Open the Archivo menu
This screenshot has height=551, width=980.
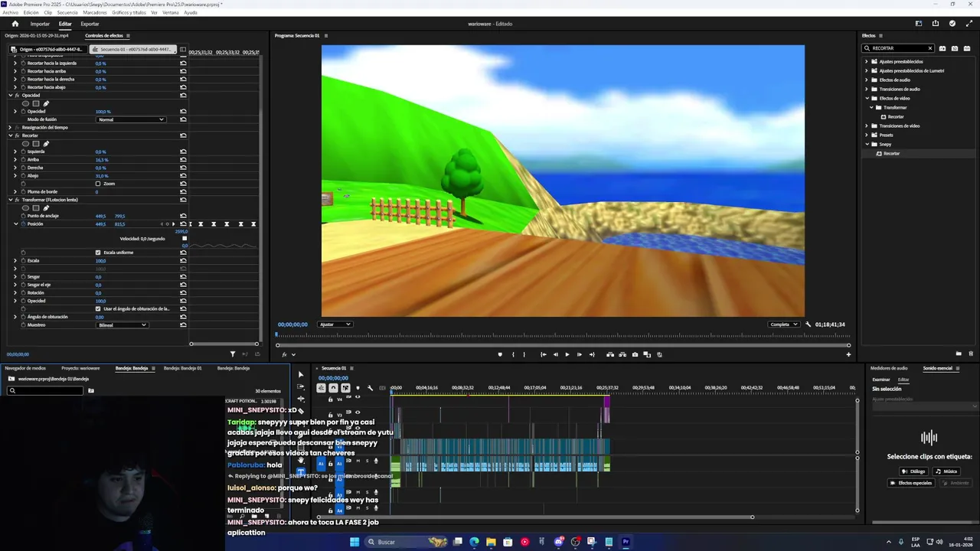click(x=10, y=13)
